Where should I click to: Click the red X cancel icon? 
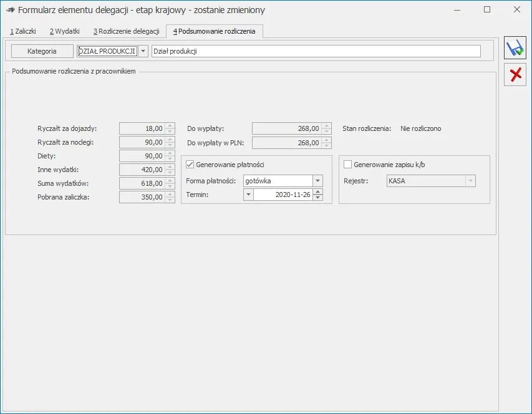(515, 75)
